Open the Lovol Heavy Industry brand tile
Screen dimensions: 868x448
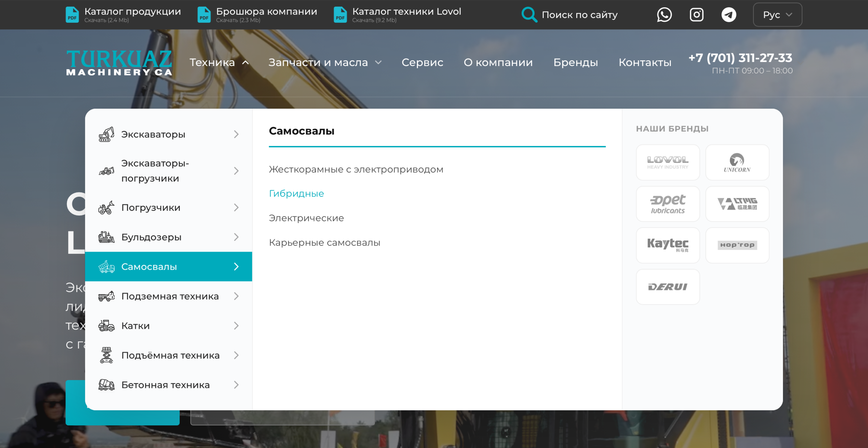click(x=668, y=163)
